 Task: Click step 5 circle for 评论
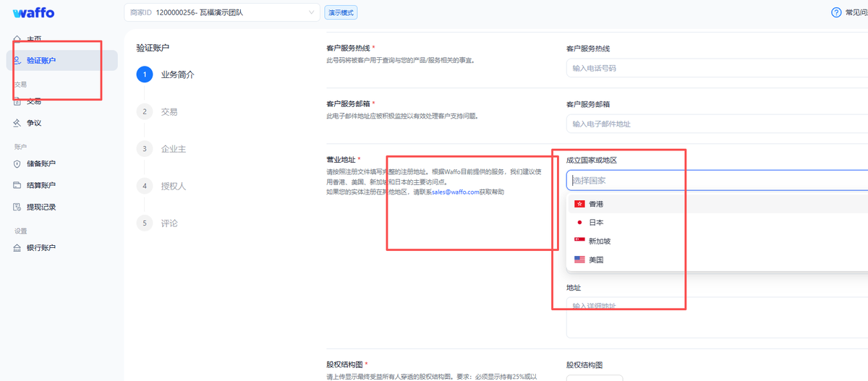point(145,223)
